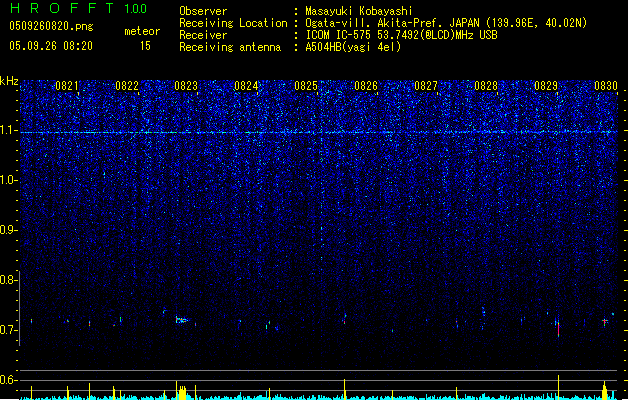Click the meteor echo near 0830
Screen dimensions: 629x400
(605, 321)
